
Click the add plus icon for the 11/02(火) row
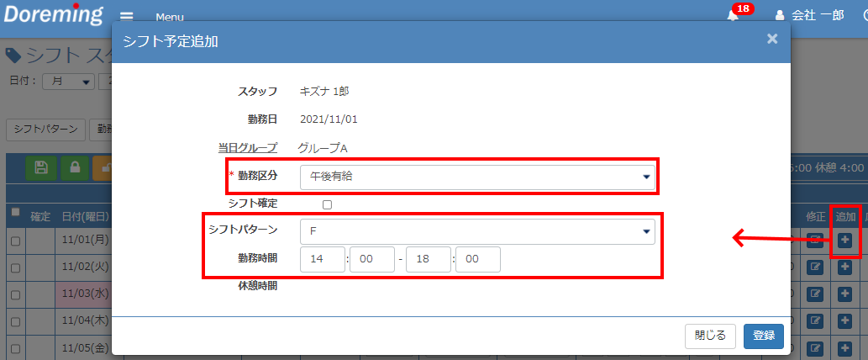coord(844,267)
